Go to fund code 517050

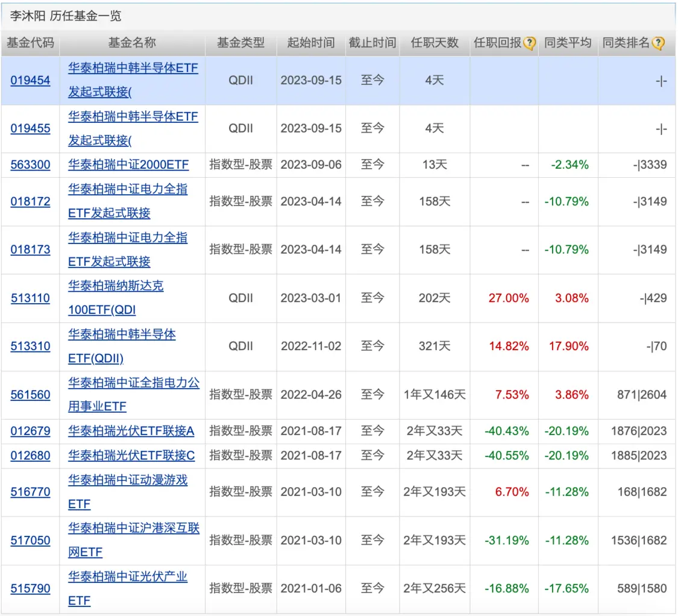tap(30, 540)
